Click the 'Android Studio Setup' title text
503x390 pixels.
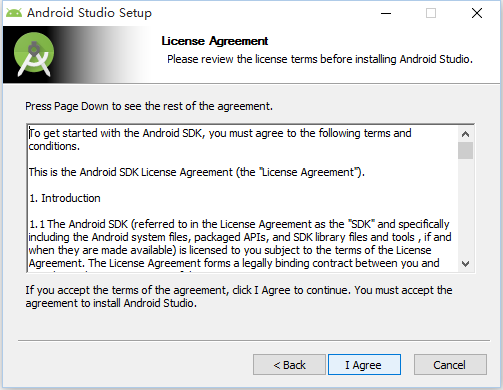coord(89,13)
